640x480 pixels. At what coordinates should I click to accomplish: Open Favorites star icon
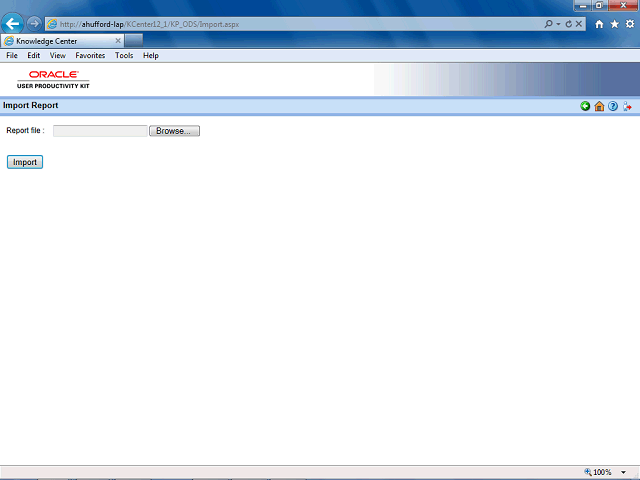pos(614,24)
